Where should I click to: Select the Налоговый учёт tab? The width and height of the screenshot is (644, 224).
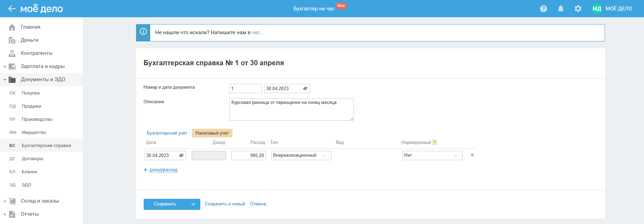point(212,133)
